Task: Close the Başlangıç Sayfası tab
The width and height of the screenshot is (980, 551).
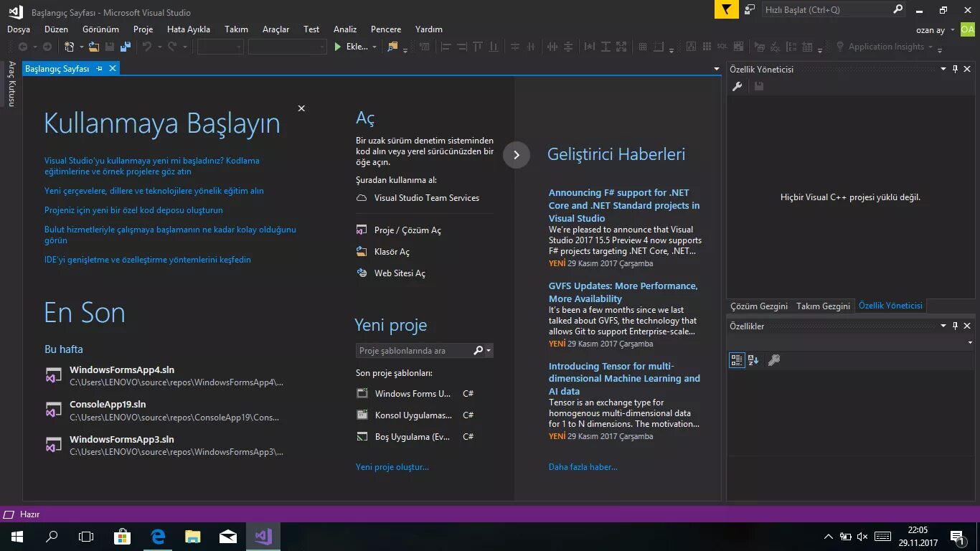Action: [113, 68]
